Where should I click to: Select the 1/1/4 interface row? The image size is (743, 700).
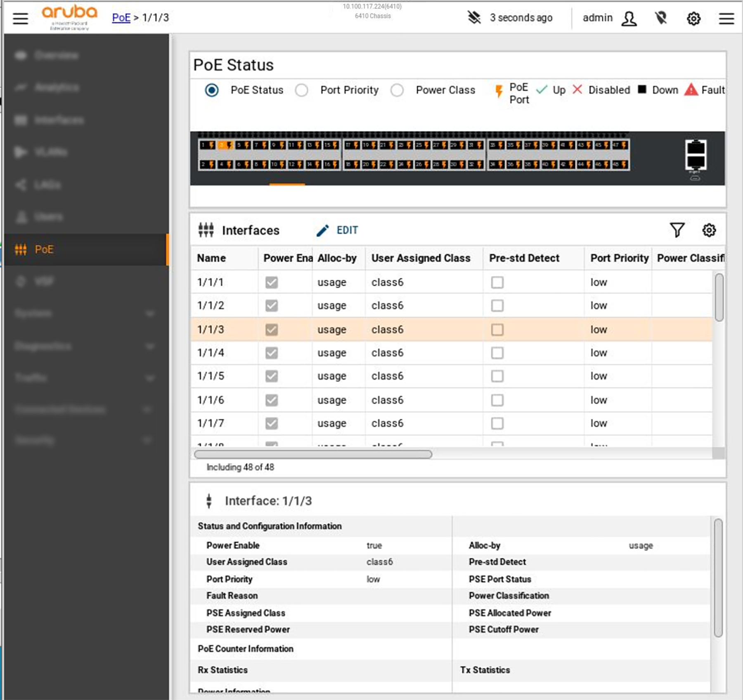click(x=451, y=353)
